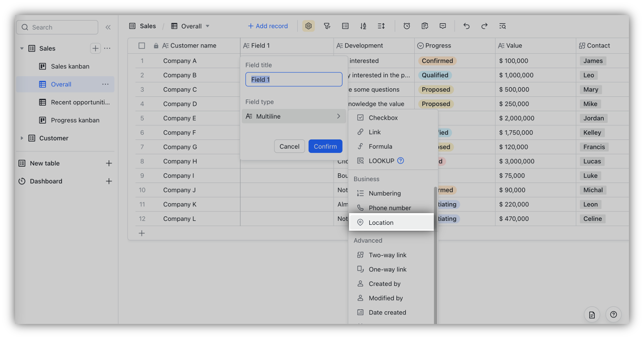Click the $ 3,000,000 value cell

(535, 161)
